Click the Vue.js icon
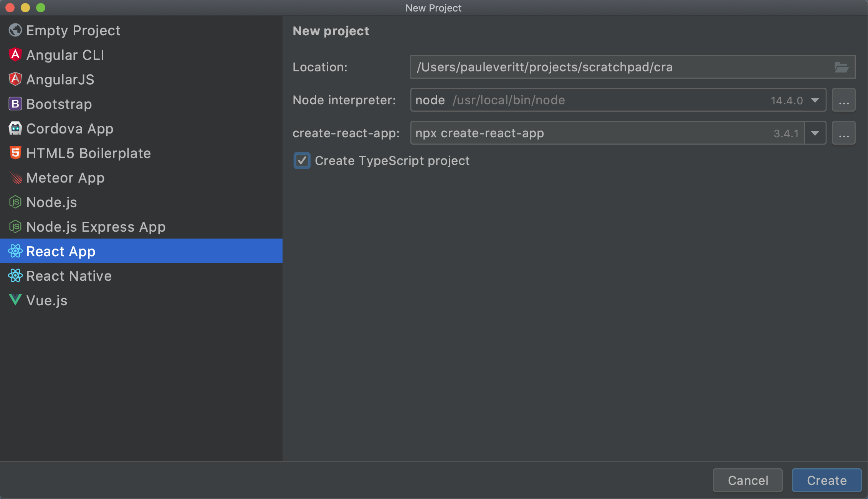 point(15,300)
